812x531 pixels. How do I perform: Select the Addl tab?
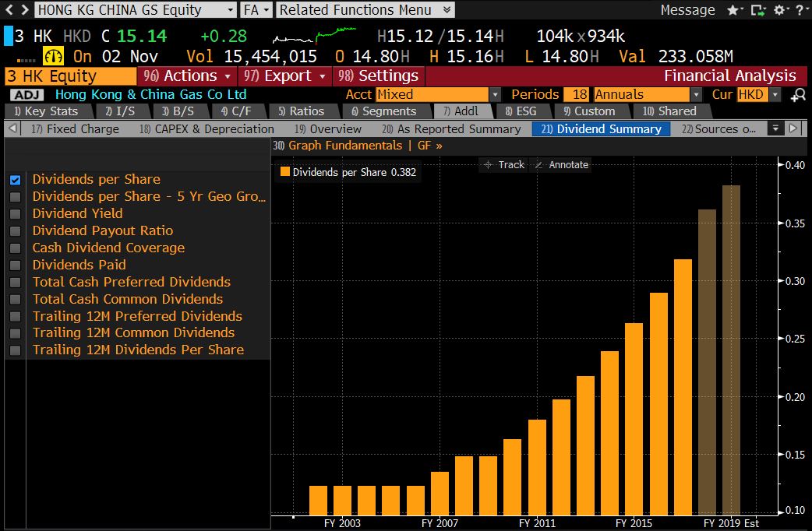pyautogui.click(x=462, y=111)
